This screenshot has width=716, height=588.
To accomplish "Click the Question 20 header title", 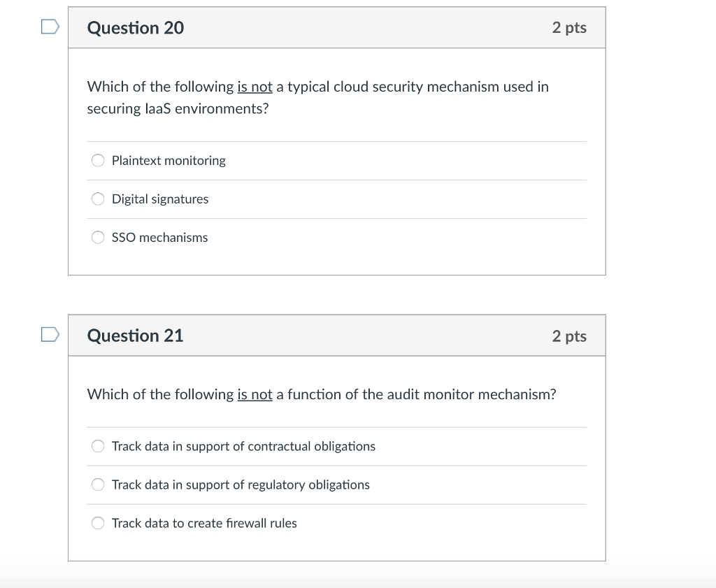I will (x=136, y=28).
